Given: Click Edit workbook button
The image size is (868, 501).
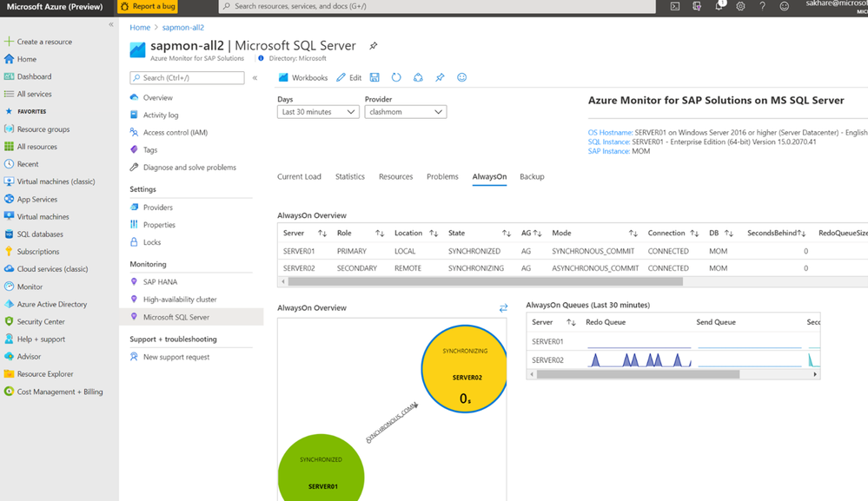Looking at the screenshot, I should click(348, 77).
